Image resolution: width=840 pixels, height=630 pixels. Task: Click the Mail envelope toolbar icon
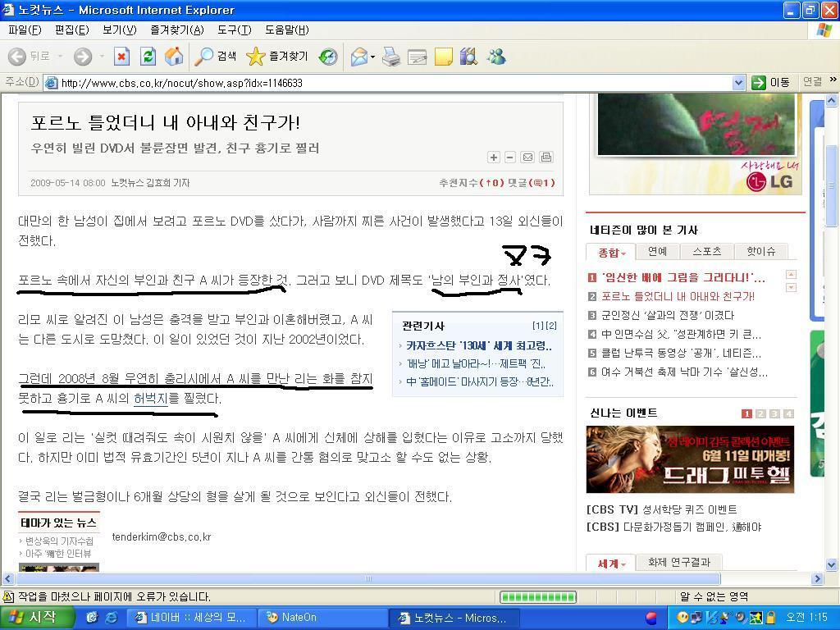point(359,57)
